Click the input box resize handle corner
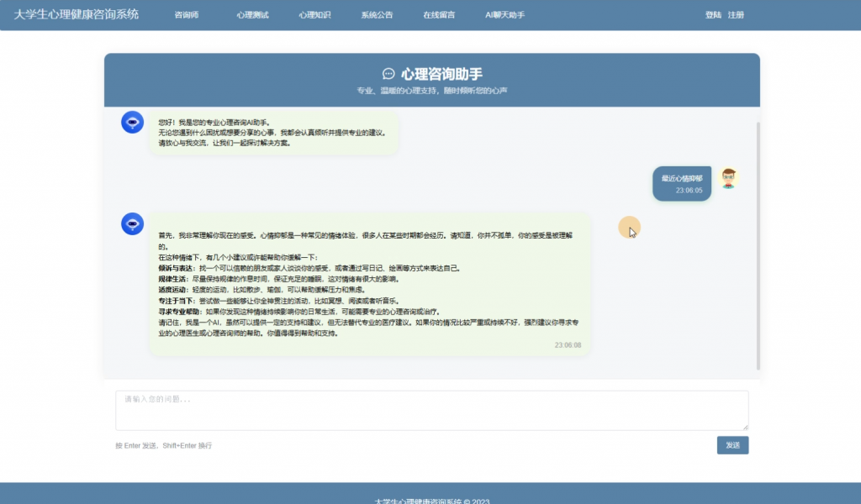Screen dimensions: 861x504 pos(745,426)
